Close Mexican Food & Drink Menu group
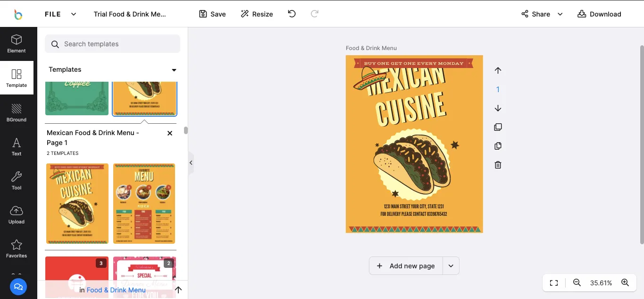 click(170, 133)
